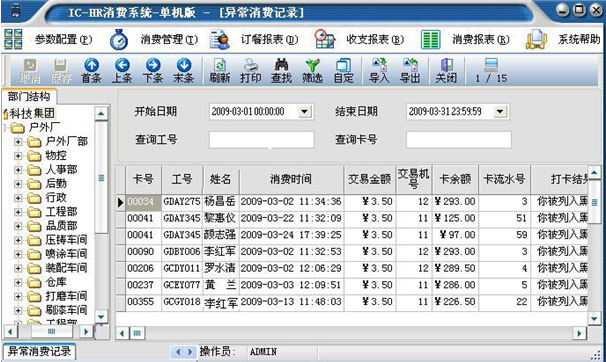Select the 装配车间 department

pyautogui.click(x=66, y=268)
